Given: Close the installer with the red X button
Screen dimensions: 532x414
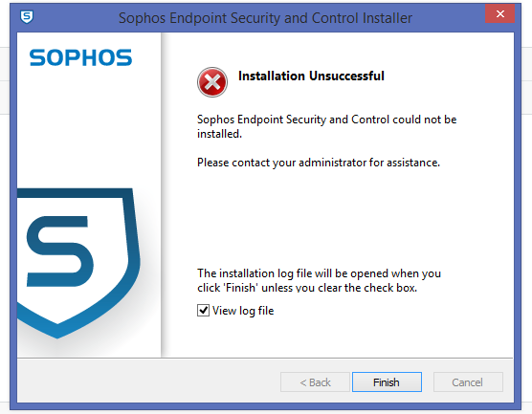Looking at the screenshot, I should pyautogui.click(x=499, y=13).
